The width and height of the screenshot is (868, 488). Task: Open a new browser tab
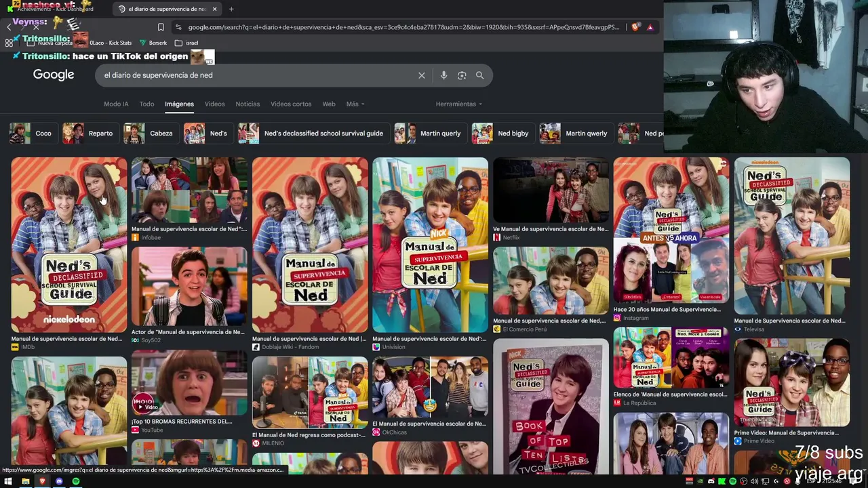pos(231,9)
